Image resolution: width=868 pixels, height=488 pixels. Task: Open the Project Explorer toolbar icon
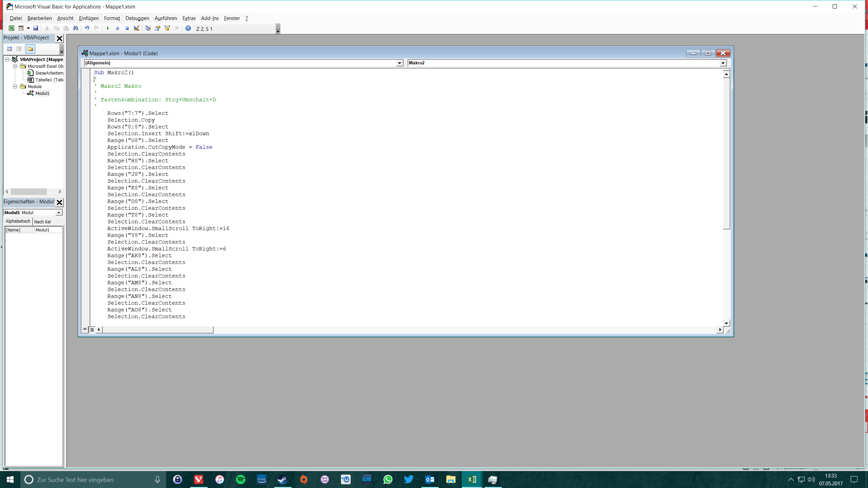(148, 28)
